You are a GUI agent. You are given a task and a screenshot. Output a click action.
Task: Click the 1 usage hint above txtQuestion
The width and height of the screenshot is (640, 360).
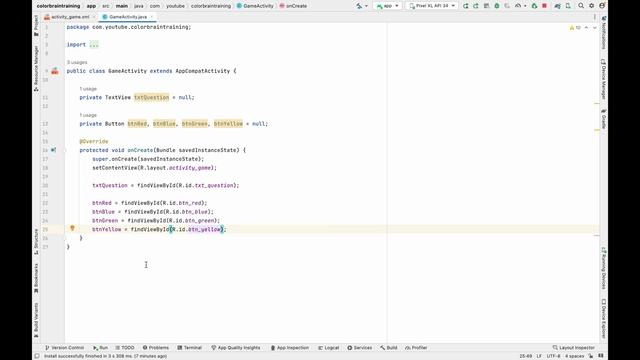coord(88,89)
